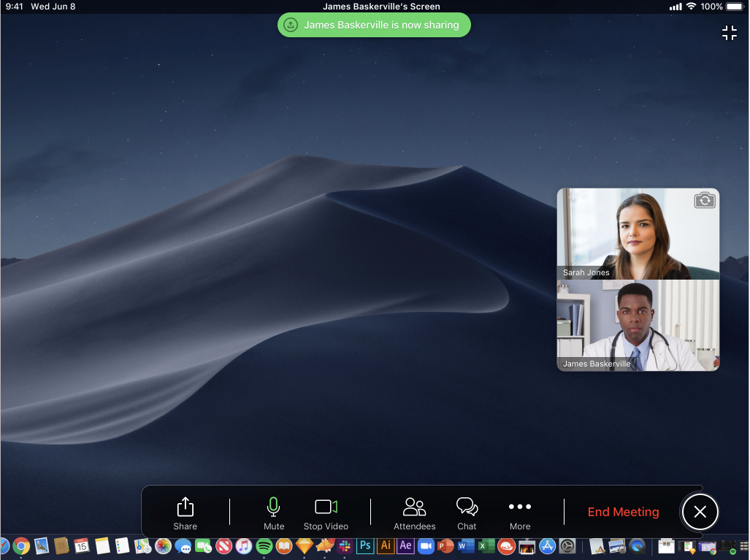Stop the video camera
This screenshot has width=750, height=560.
click(326, 513)
